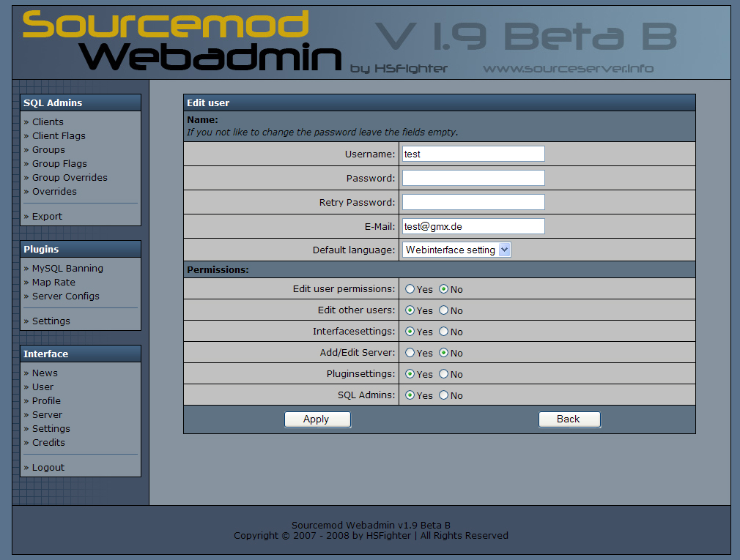The height and width of the screenshot is (560, 740).
Task: Set Pluginsettings to Yes
Action: click(410, 374)
